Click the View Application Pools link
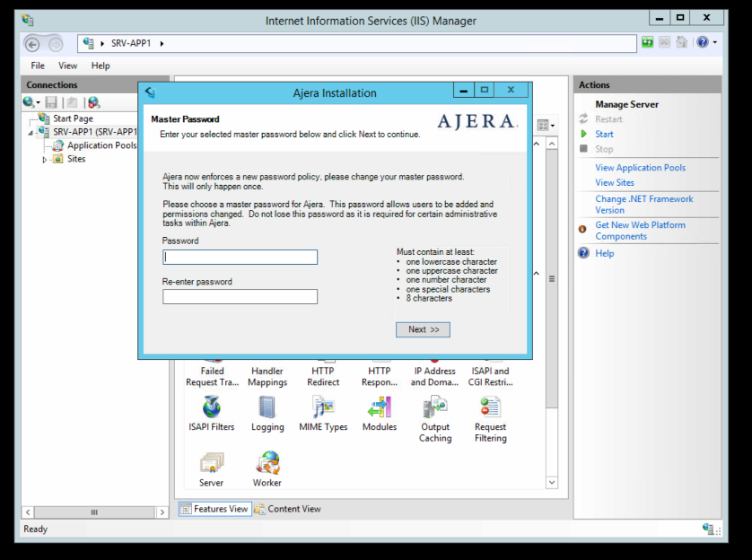Screen dimensions: 752x560 [x=640, y=167]
